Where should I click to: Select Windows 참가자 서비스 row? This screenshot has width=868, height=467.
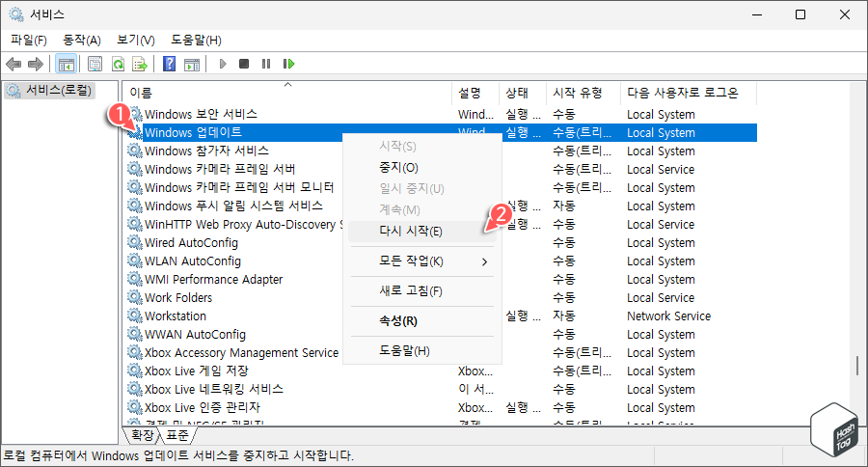click(x=441, y=151)
